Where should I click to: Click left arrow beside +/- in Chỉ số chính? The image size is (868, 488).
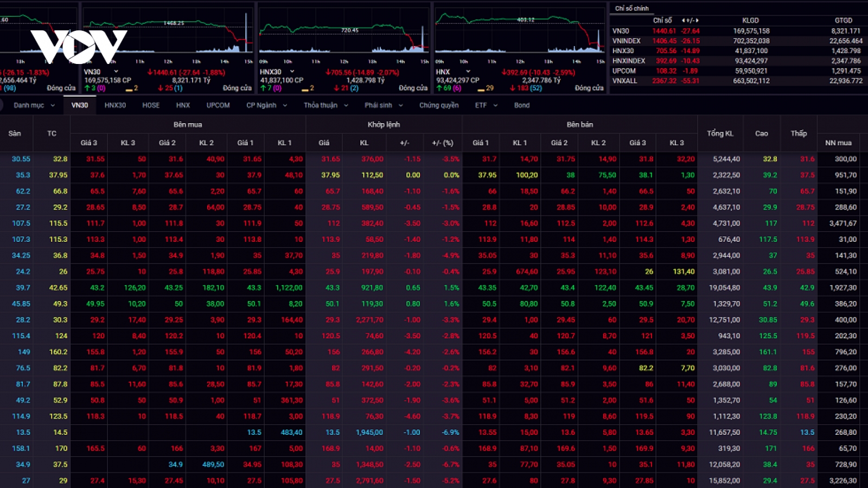684,20
